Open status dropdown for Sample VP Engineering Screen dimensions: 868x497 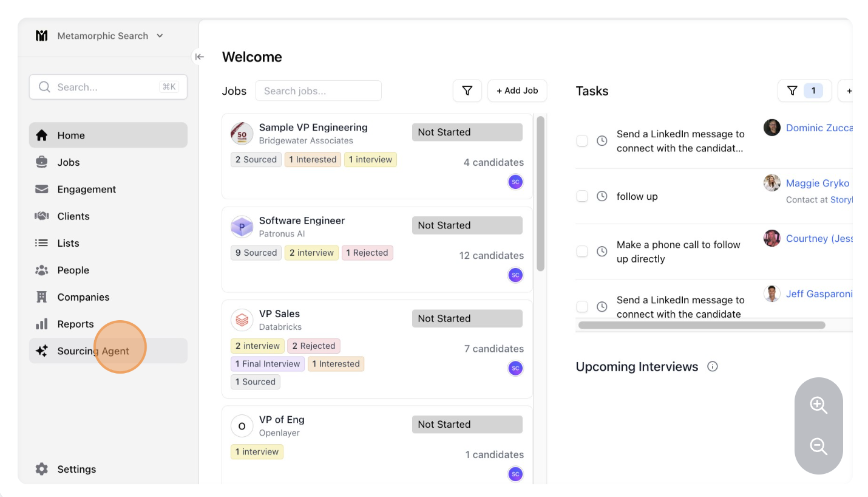point(467,132)
